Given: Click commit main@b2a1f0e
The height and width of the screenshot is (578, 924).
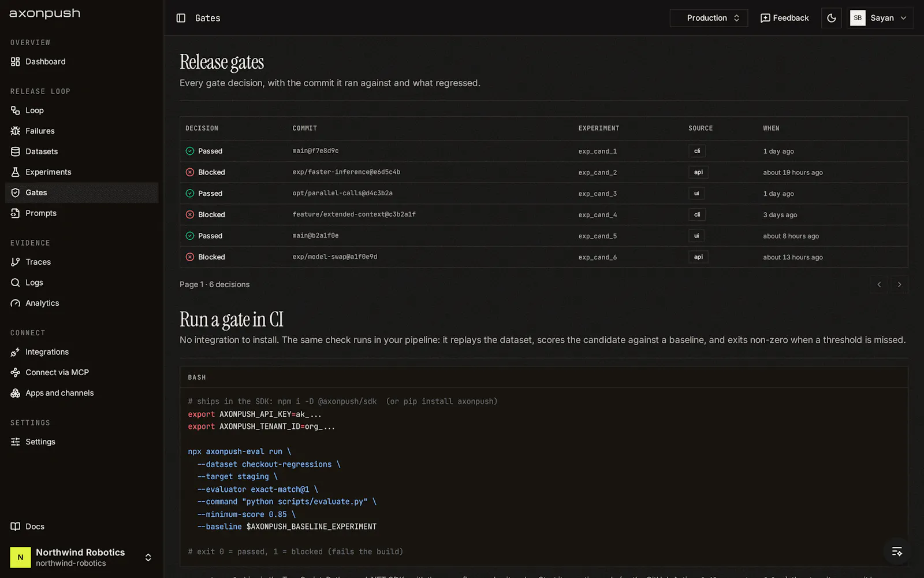Looking at the screenshot, I should pos(315,236).
